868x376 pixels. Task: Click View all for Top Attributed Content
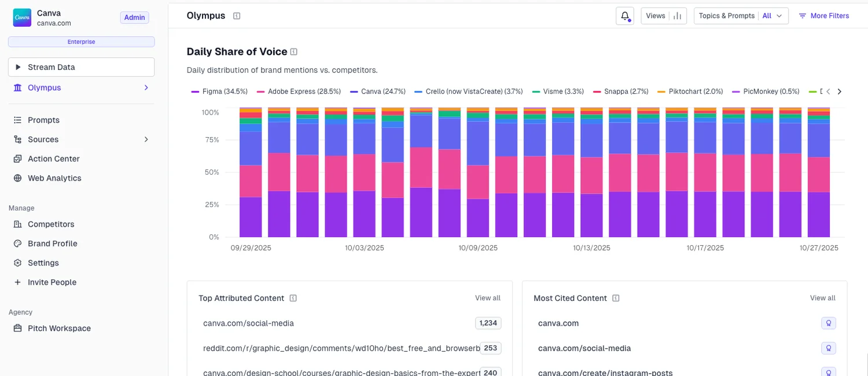click(x=488, y=297)
